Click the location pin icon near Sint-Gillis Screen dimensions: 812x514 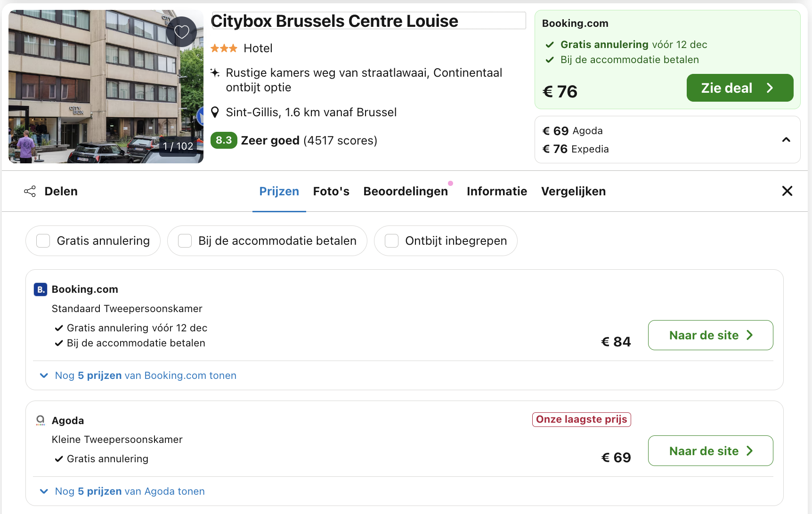coord(215,112)
